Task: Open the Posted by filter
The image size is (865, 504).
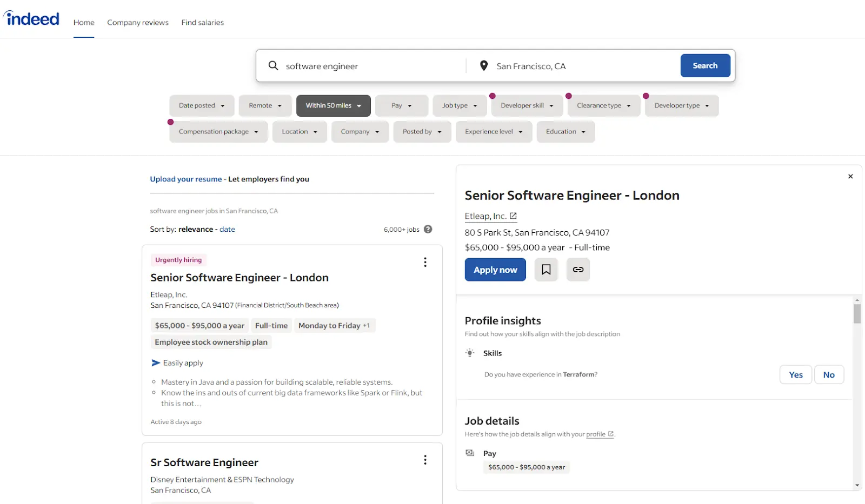Action: pyautogui.click(x=422, y=131)
